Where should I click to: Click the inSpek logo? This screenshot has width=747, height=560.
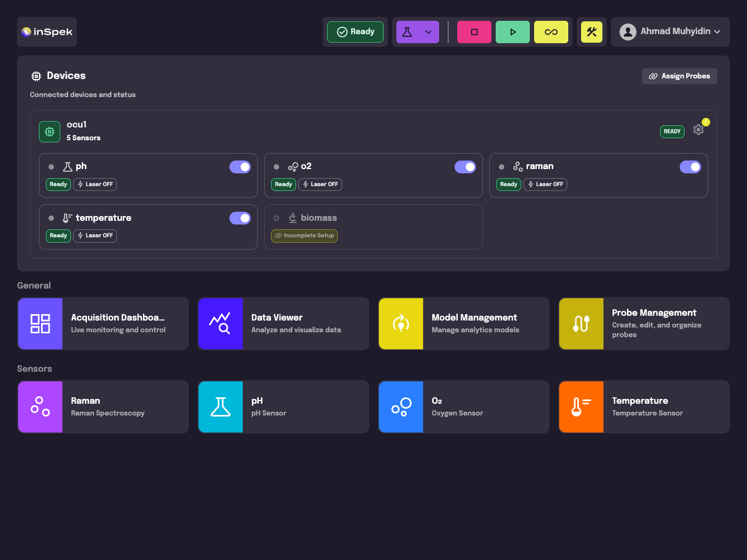(x=47, y=32)
